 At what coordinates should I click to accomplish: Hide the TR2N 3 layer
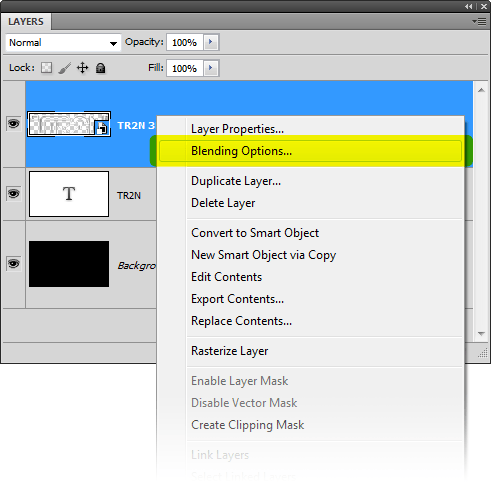pos(14,124)
